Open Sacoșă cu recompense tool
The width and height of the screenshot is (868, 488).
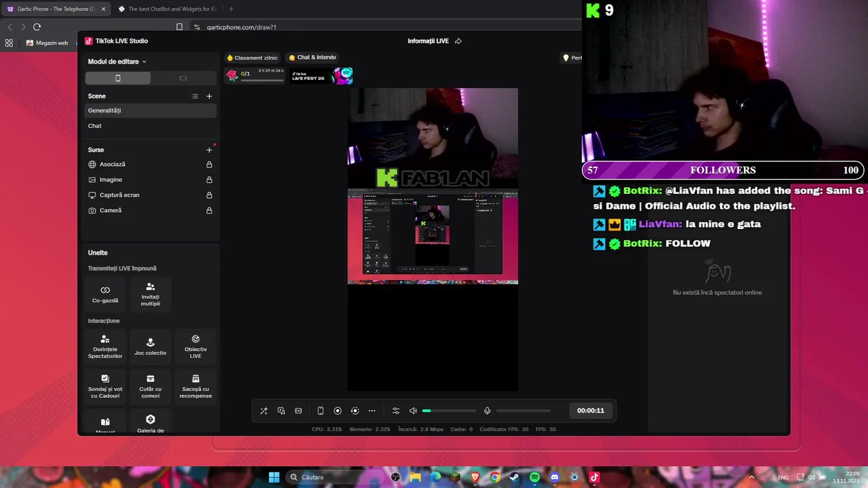pos(195,386)
